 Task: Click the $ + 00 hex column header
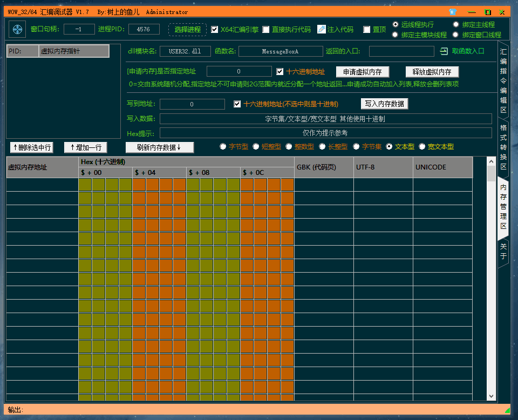(105, 173)
